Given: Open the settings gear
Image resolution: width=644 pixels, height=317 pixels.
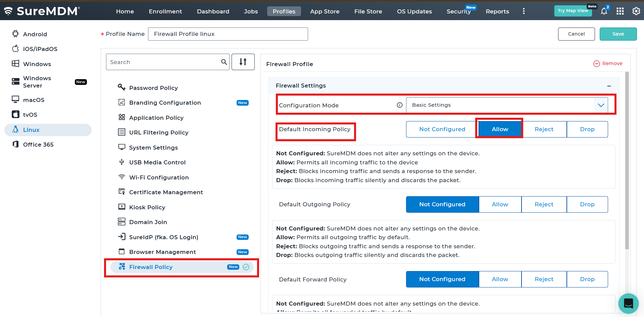Looking at the screenshot, I should click(x=636, y=11).
